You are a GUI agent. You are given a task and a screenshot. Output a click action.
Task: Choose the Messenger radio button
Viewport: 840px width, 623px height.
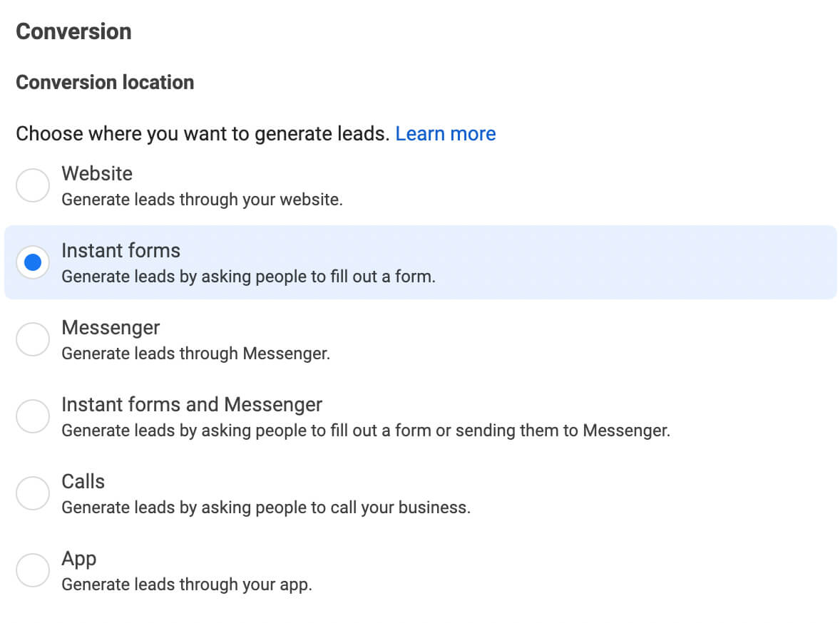(33, 339)
